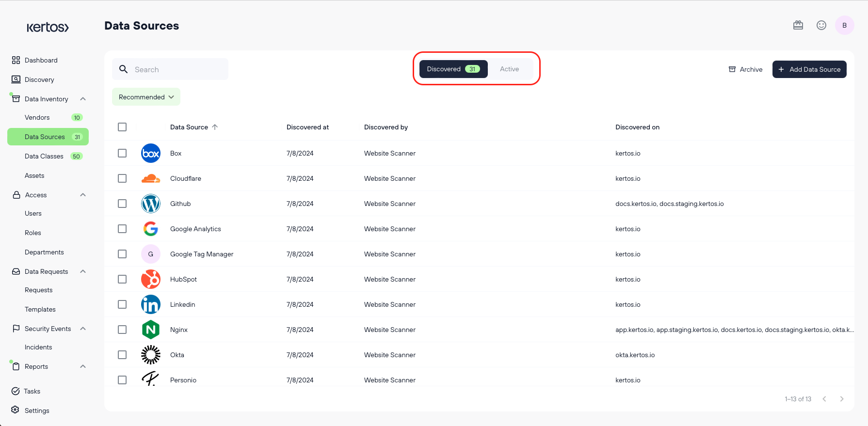Click the Archive button
Image resolution: width=868 pixels, height=426 pixels.
point(745,69)
